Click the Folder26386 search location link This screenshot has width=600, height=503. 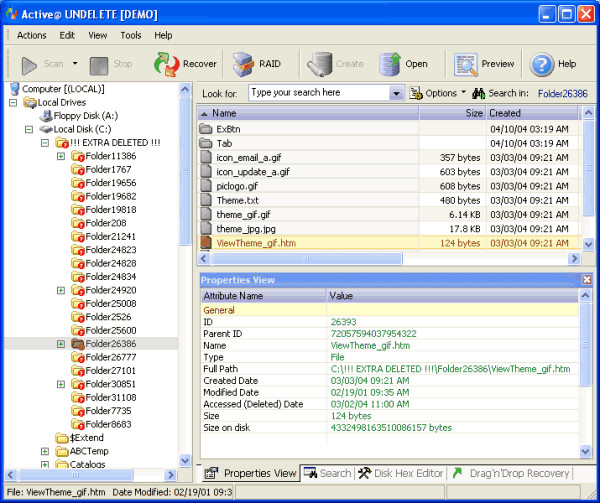pyautogui.click(x=562, y=93)
